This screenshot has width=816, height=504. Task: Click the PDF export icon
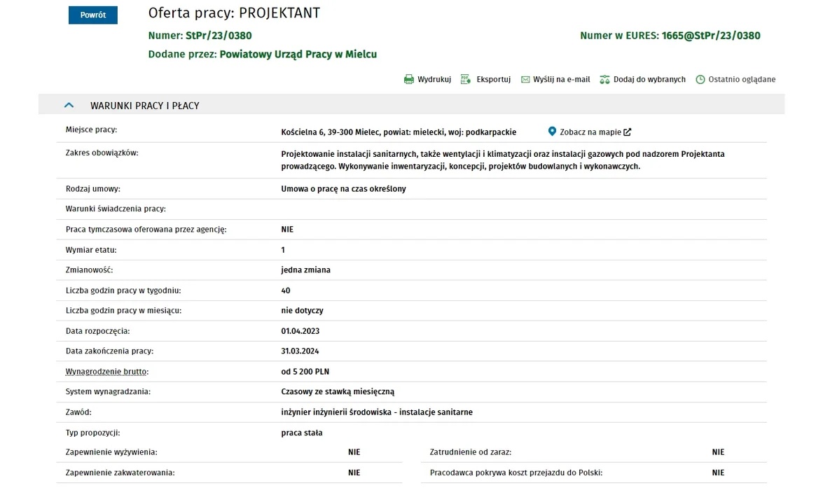465,80
